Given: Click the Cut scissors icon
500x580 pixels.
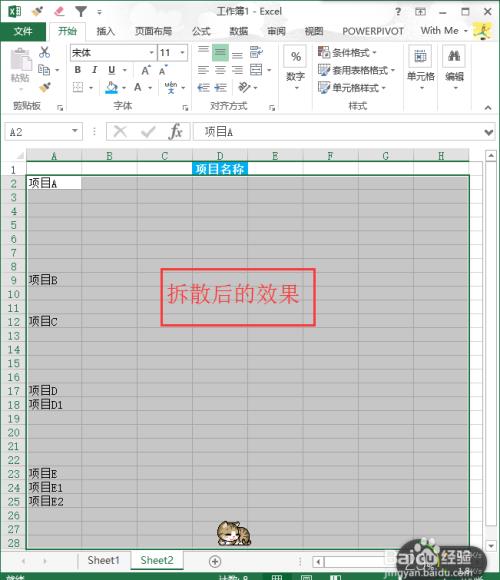Looking at the screenshot, I should (x=44, y=52).
